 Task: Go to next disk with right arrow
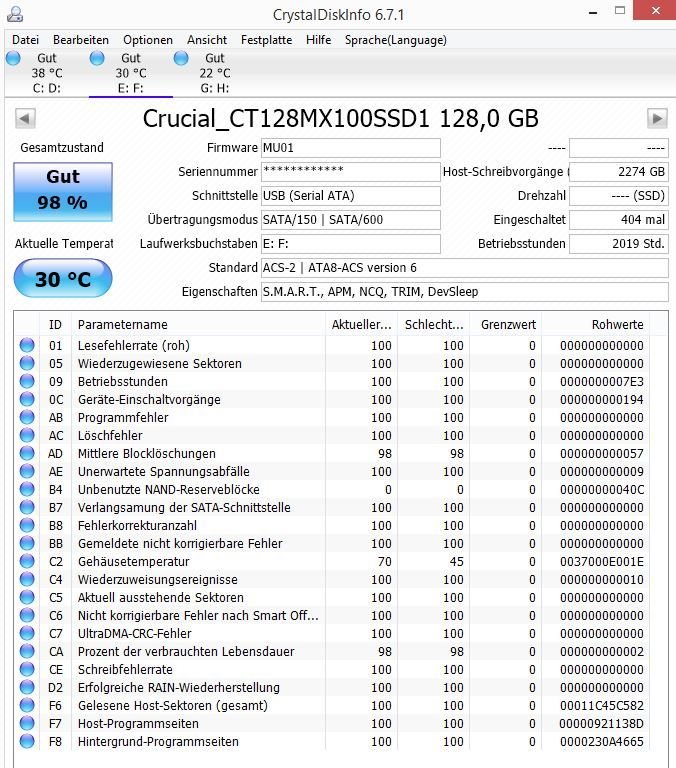(x=657, y=119)
